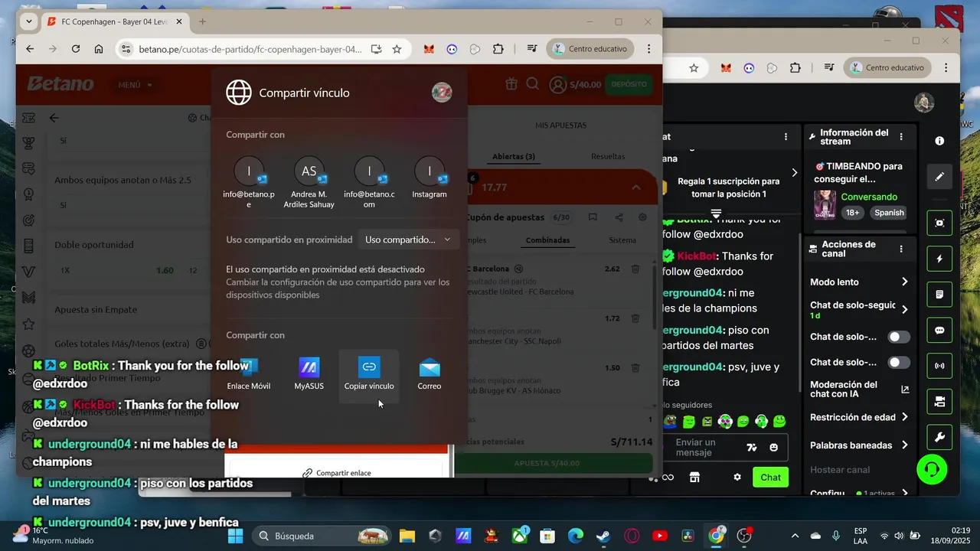Click Compartir enlace below the dialog
The image size is (980, 551).
[x=336, y=473]
